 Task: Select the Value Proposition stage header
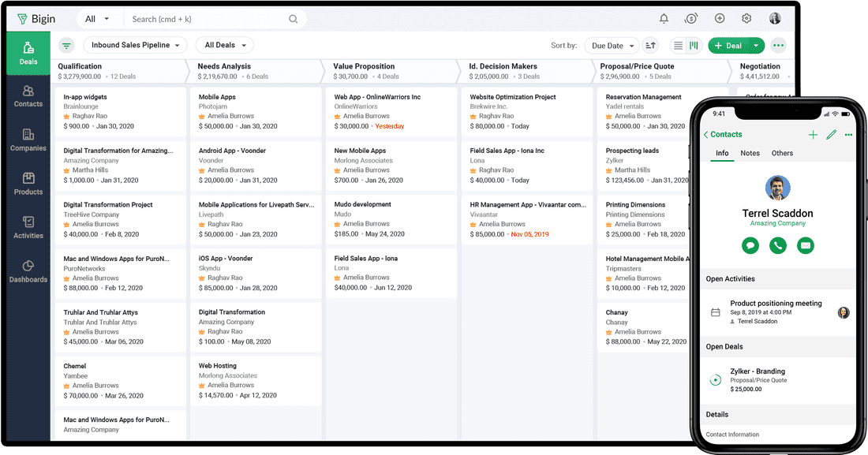click(391, 71)
